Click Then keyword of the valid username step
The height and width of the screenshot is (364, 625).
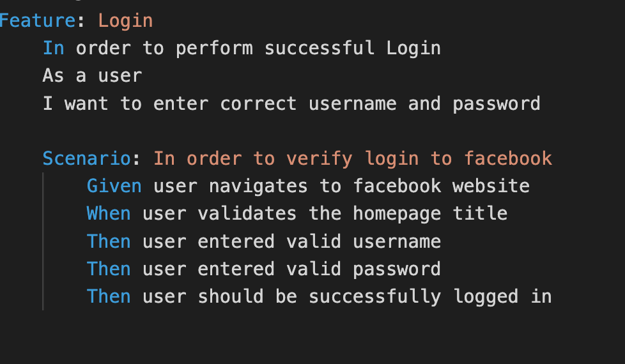(109, 241)
